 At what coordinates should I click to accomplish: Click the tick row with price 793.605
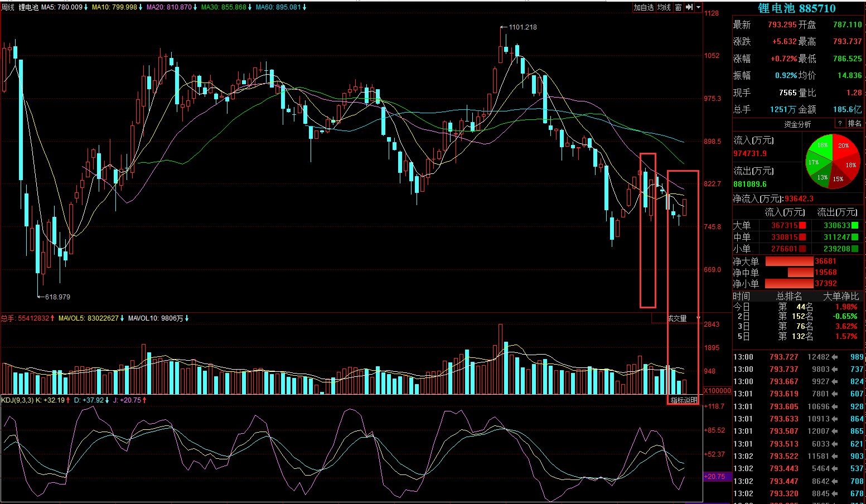point(799,406)
